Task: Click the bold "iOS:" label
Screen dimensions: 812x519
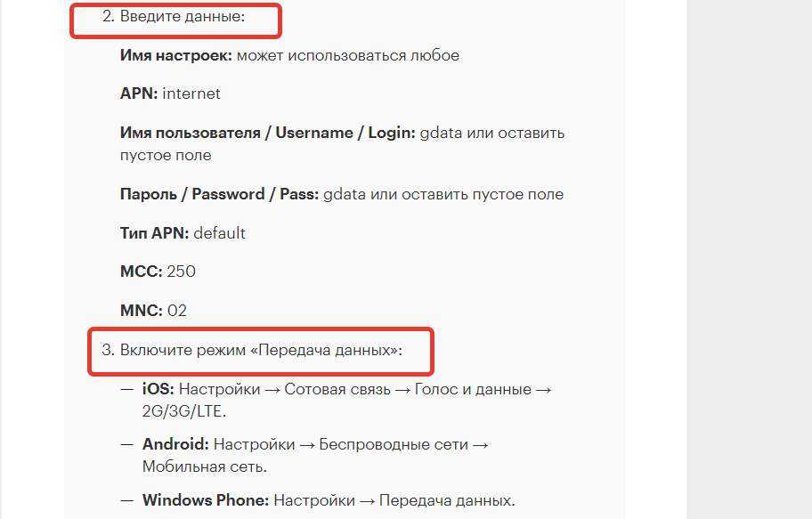Action: coord(159,389)
